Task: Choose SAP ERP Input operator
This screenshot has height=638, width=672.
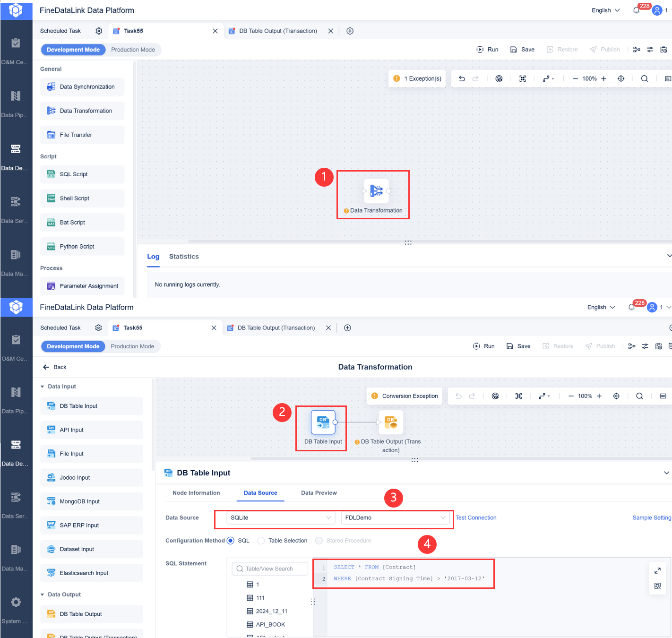Action: 91,526
